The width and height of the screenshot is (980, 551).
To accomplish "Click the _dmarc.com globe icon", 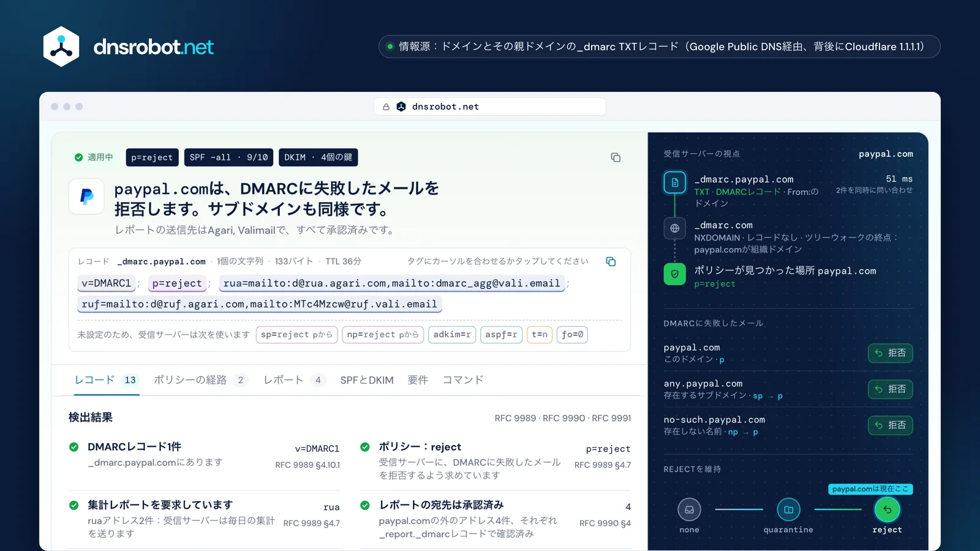I will click(674, 228).
